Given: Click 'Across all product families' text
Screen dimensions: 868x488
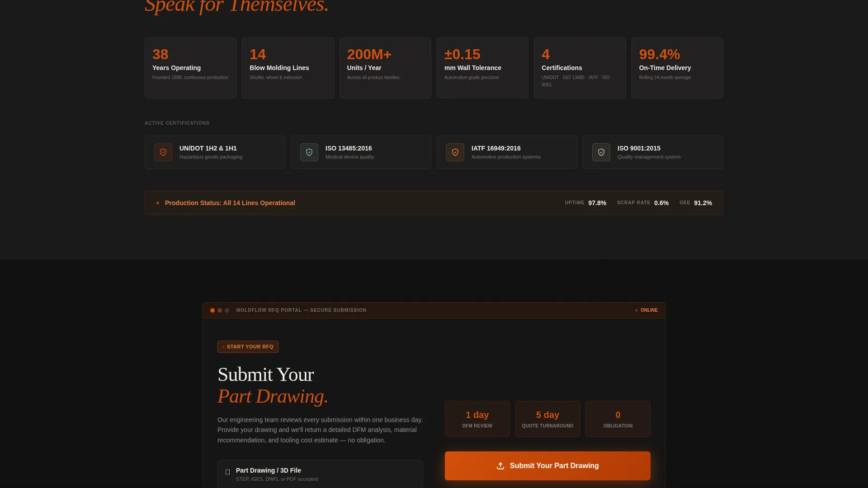Looking at the screenshot, I should coord(373,77).
